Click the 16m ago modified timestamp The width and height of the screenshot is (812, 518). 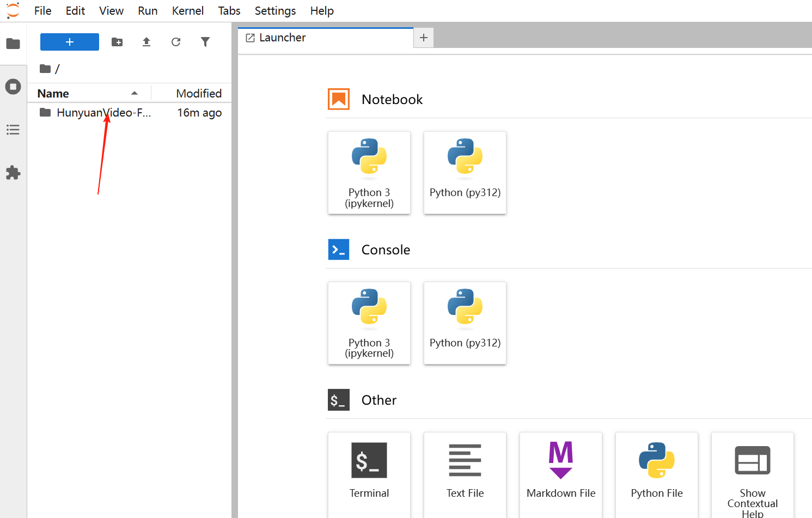(x=199, y=113)
